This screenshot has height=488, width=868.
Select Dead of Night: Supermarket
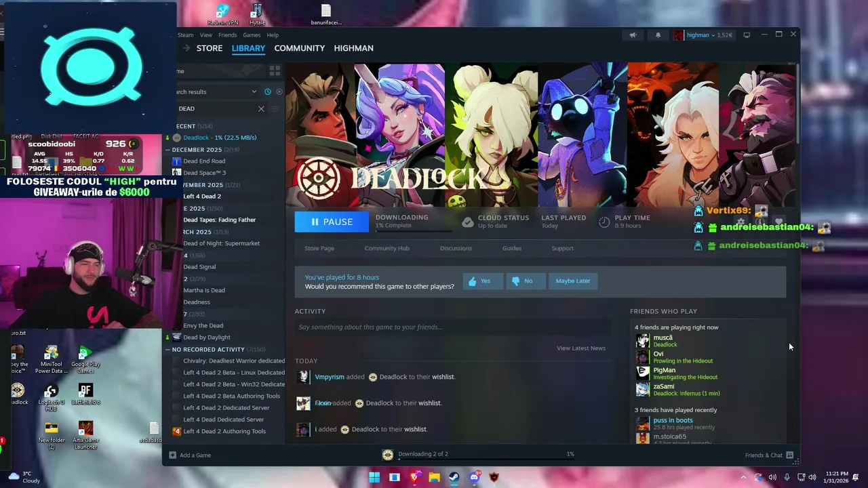(x=221, y=243)
